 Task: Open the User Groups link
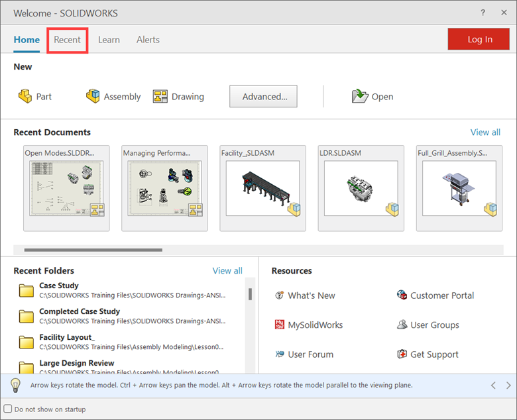click(x=435, y=325)
